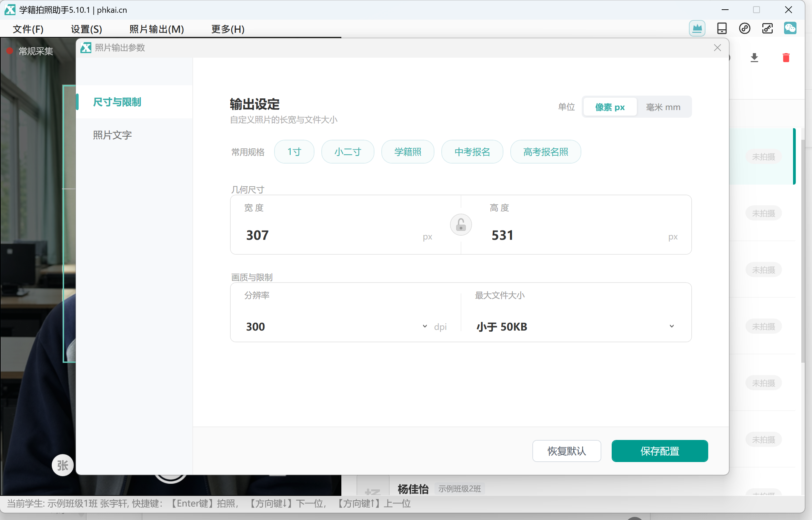Switch to the 照片文字 tab

pos(134,135)
